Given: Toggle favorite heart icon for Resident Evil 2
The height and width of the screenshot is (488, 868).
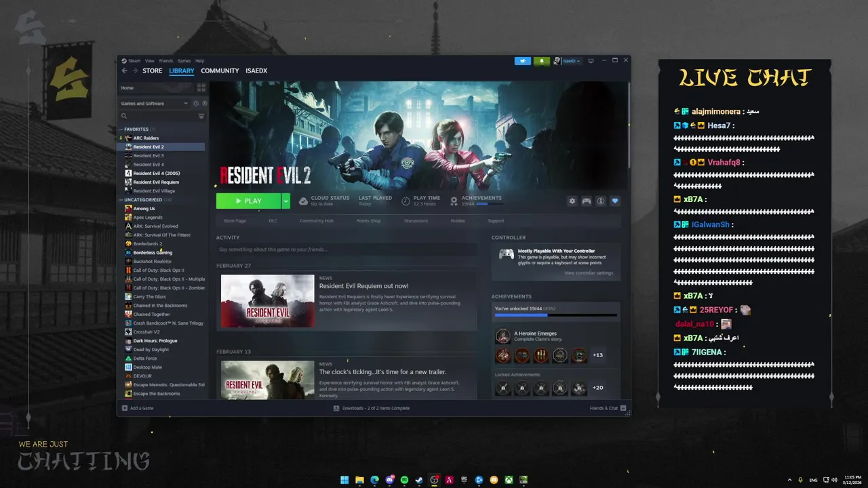Looking at the screenshot, I should click(x=615, y=201).
